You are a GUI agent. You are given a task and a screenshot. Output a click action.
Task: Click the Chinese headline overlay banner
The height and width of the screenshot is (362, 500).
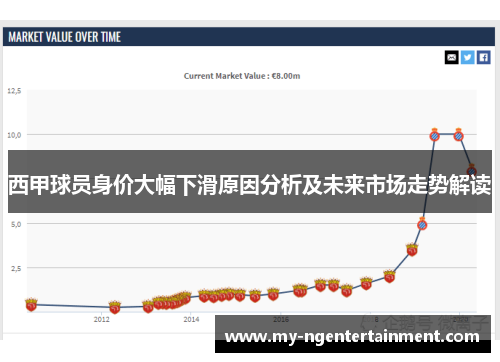(250, 182)
